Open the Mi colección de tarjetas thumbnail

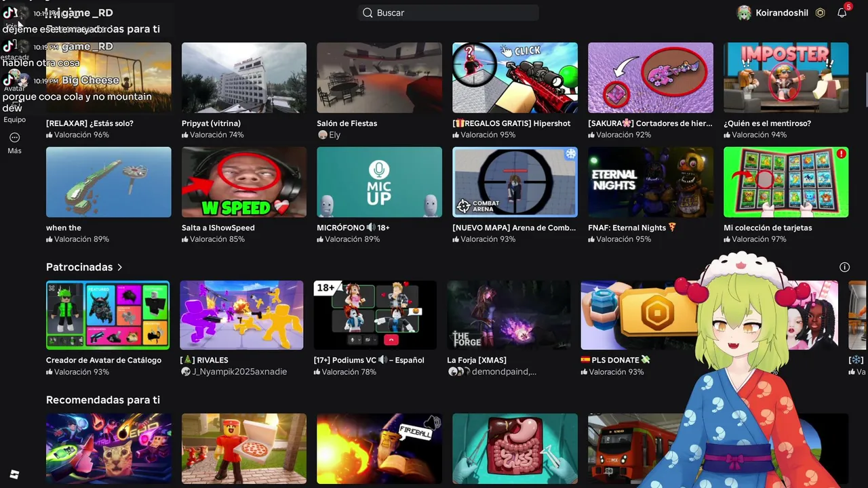pyautogui.click(x=786, y=182)
